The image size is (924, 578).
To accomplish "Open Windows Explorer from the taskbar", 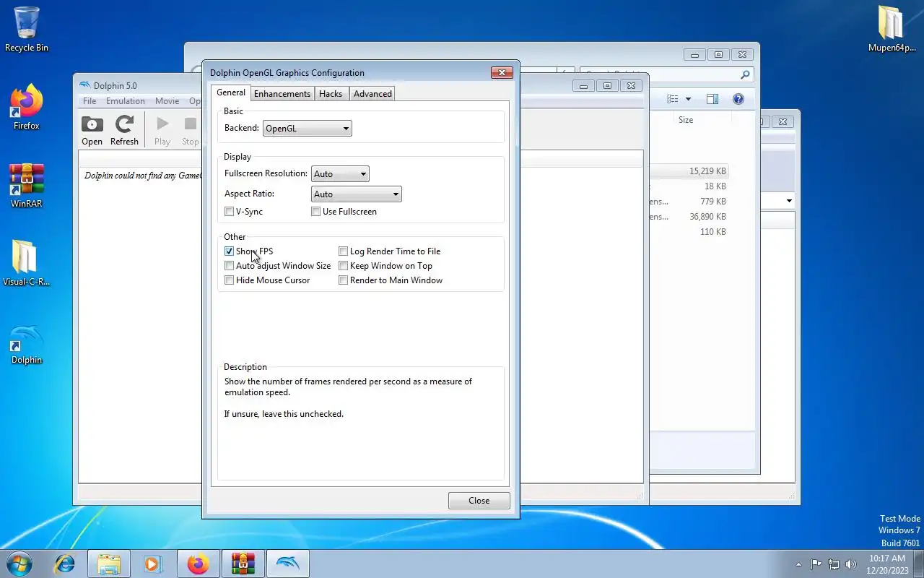I will [109, 564].
